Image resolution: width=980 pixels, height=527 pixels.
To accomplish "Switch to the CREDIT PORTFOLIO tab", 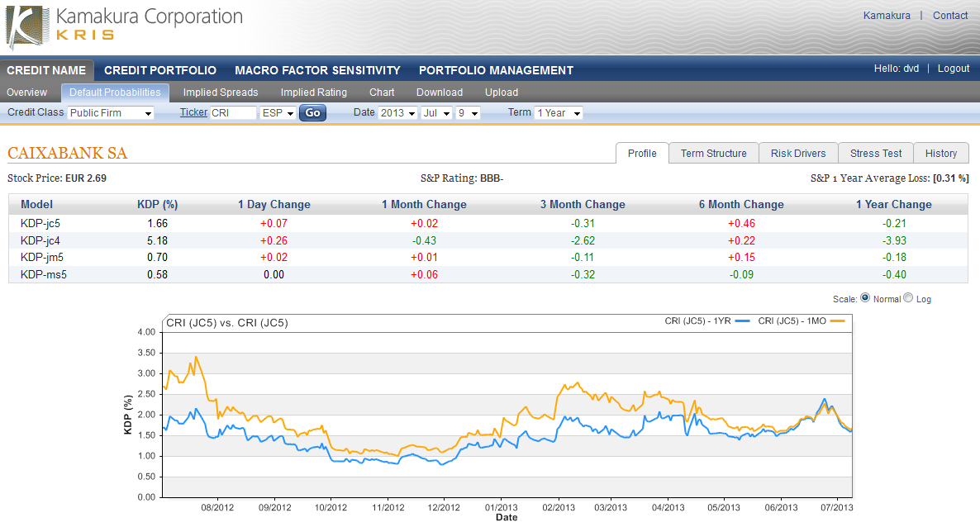I will point(160,70).
